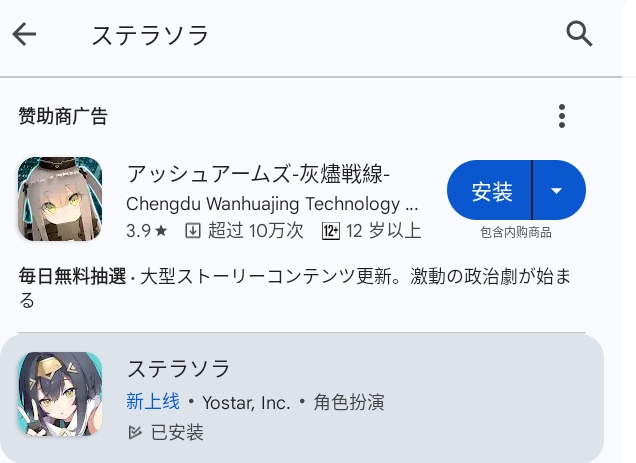Expand the dropdown arrow beside 安装

coord(558,190)
